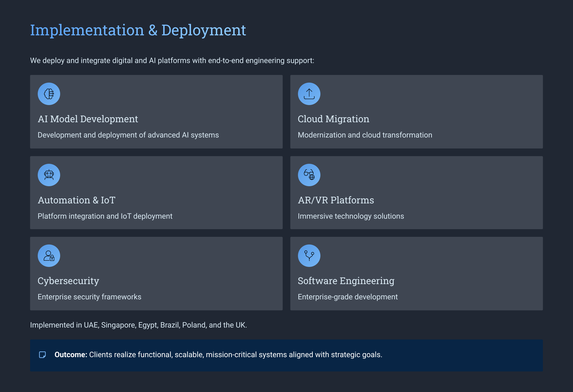Click the 'Immersive technology solutions' description
Viewport: 573px width, 392px height.
[x=351, y=216]
